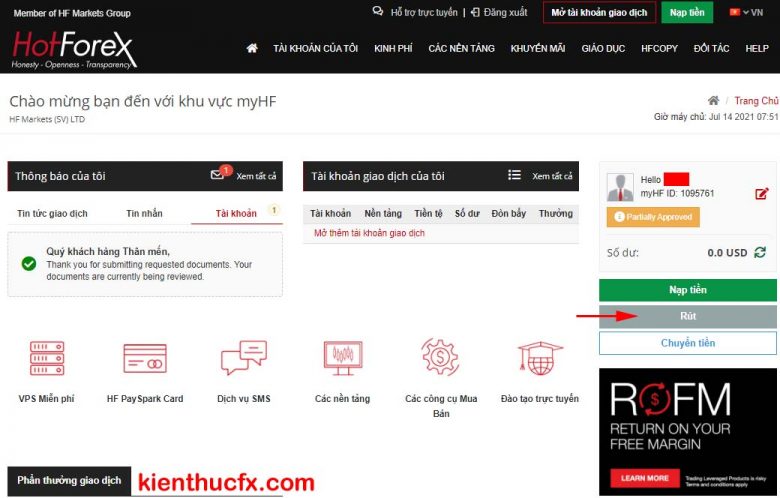Open the KHUYẾN MÃI menu
Screen dimensions: 780x498
[538, 48]
